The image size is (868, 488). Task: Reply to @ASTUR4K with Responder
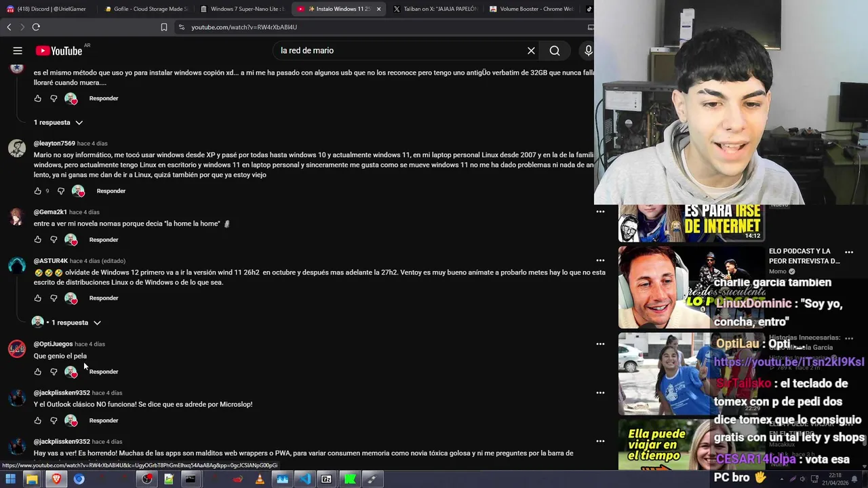(x=104, y=298)
